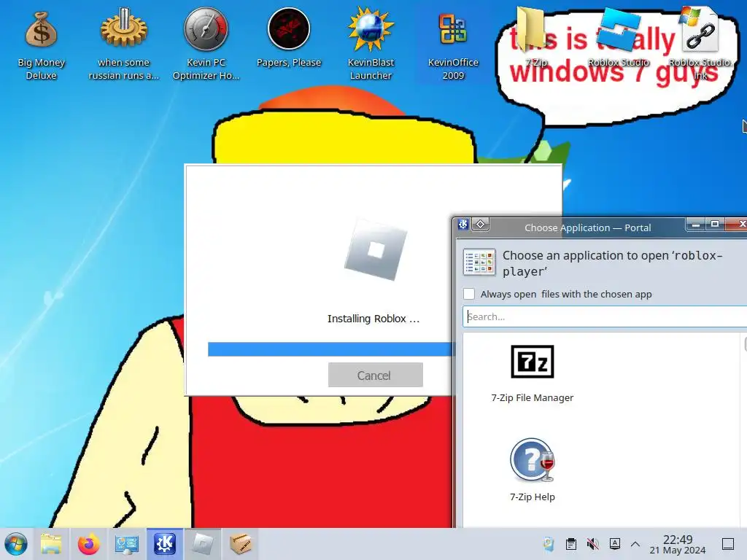This screenshot has height=560, width=747.
Task: Switch to the KDE Portal taskbar entry
Action: click(x=165, y=544)
